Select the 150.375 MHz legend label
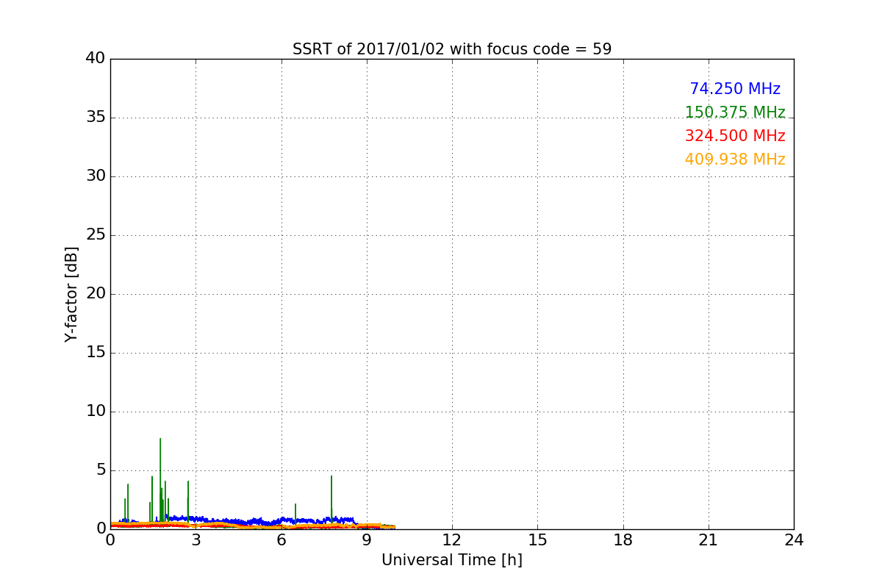The height and width of the screenshot is (588, 882). (735, 112)
